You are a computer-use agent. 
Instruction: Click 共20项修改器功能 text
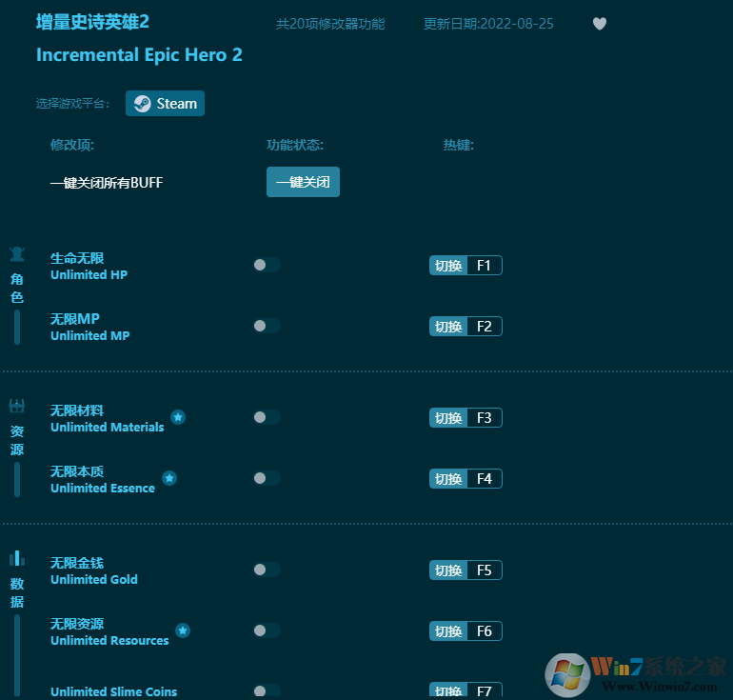coord(330,24)
